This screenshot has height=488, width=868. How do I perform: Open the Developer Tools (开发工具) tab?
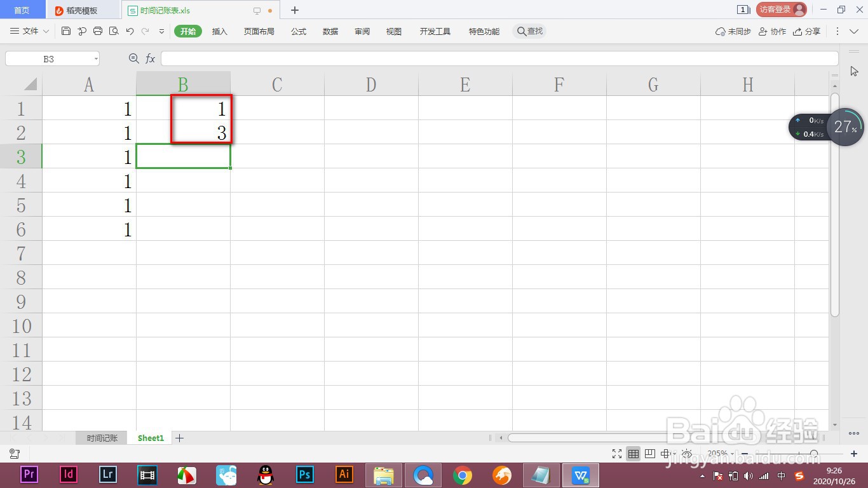click(x=435, y=31)
